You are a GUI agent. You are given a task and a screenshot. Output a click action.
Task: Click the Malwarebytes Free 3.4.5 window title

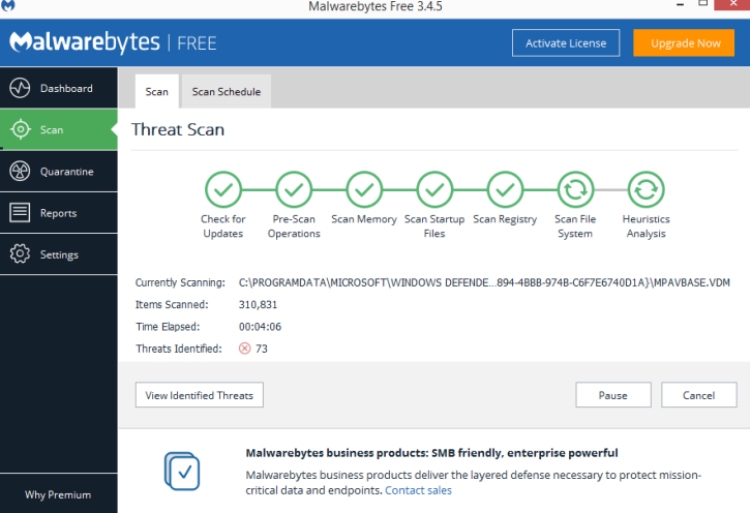[375, 6]
